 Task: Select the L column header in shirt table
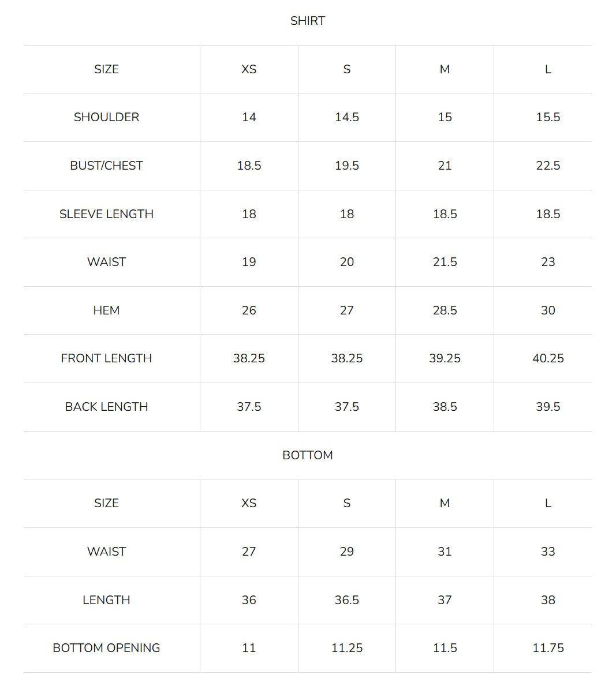point(548,69)
